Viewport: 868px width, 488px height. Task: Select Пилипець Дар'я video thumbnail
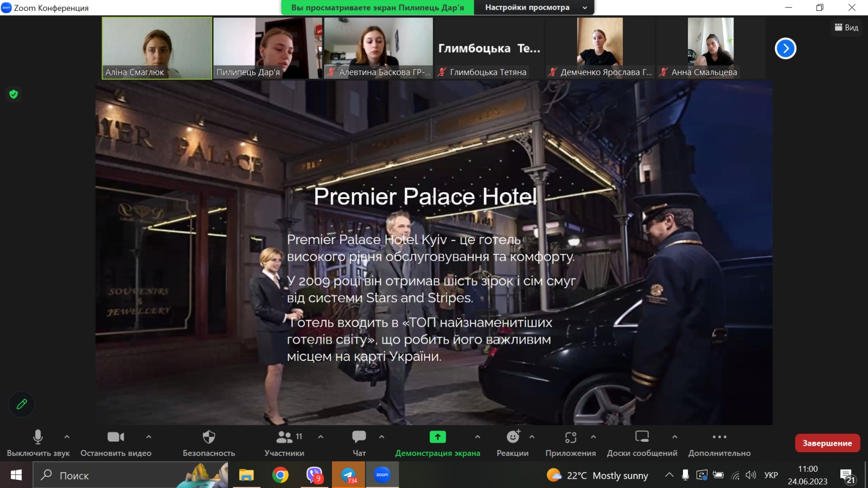pyautogui.click(x=267, y=48)
